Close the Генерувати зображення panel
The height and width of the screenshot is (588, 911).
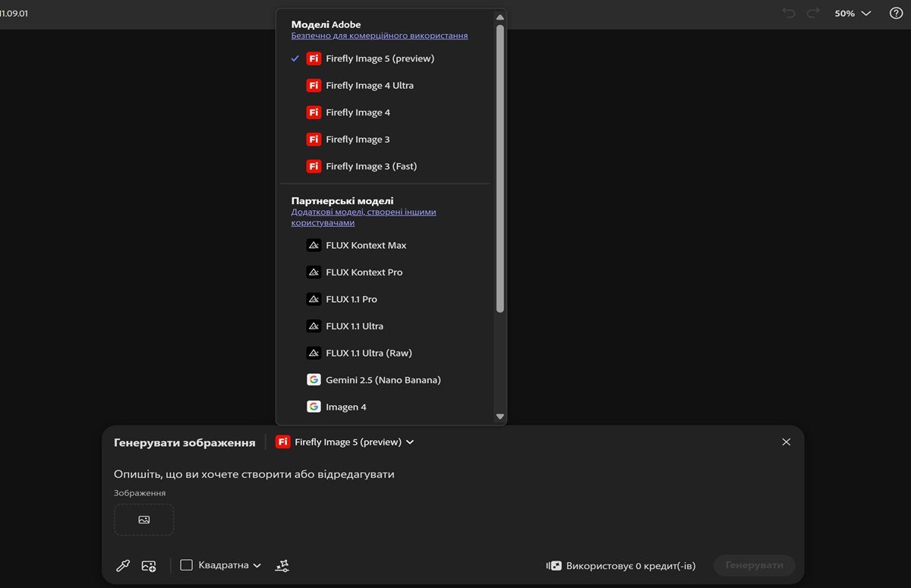tap(786, 442)
